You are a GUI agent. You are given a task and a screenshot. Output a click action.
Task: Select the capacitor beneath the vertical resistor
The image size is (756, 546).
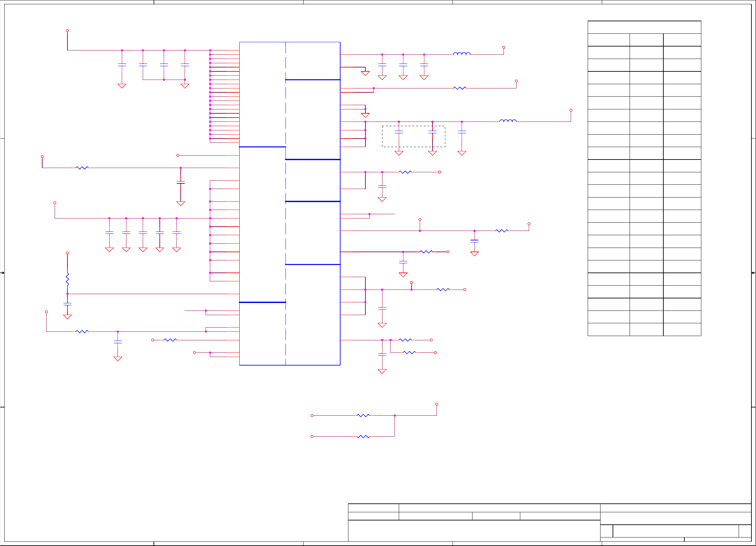[67, 304]
